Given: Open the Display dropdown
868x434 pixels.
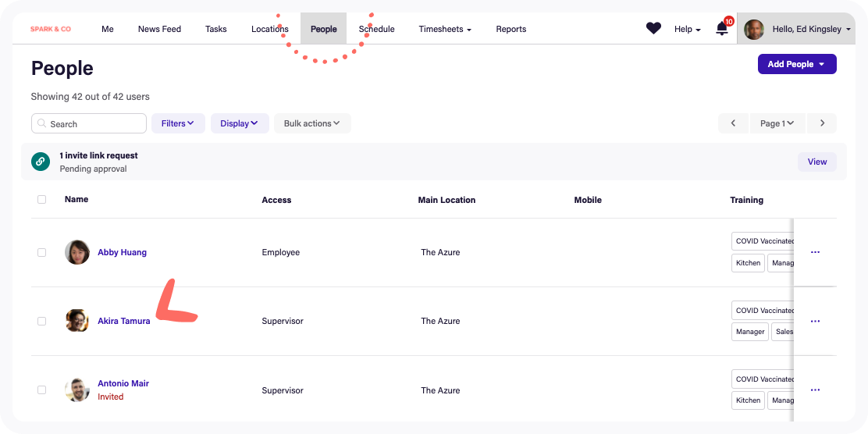Looking at the screenshot, I should (x=239, y=123).
